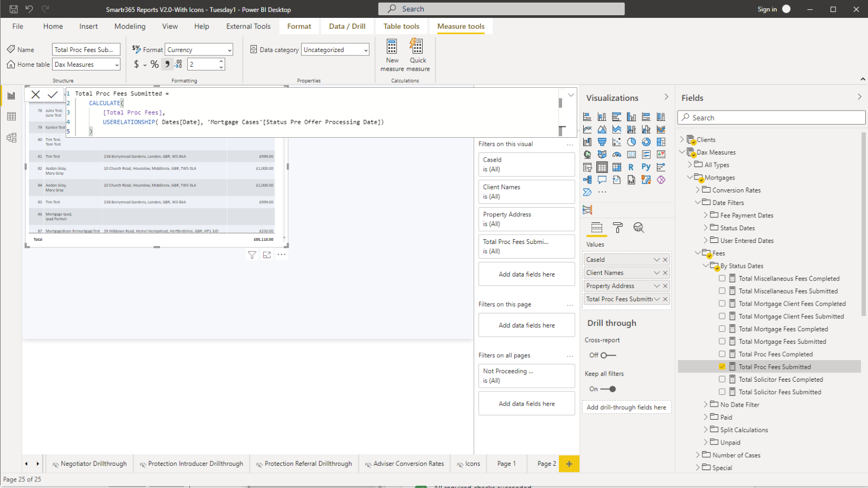Open CaseId value field dropdown arrow
The image size is (868, 488).
(x=656, y=260)
